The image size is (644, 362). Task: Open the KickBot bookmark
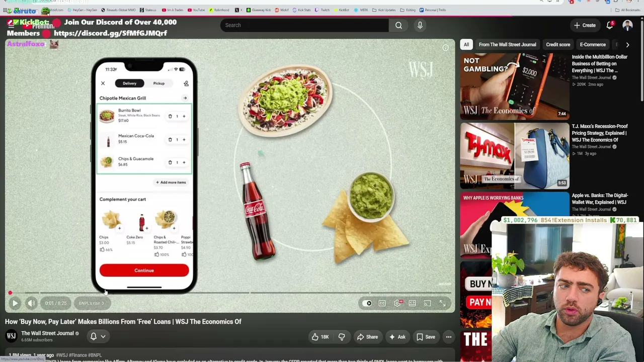[341, 10]
